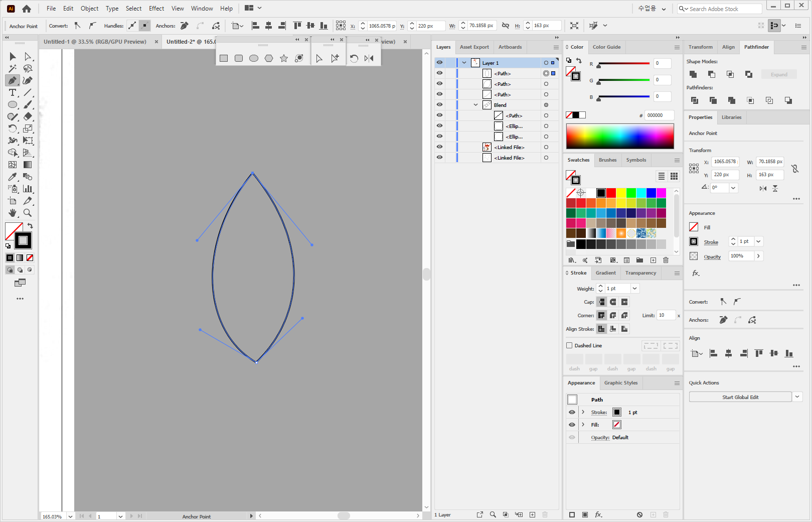812x522 pixels.
Task: Click Start Global Edit button
Action: pyautogui.click(x=740, y=397)
